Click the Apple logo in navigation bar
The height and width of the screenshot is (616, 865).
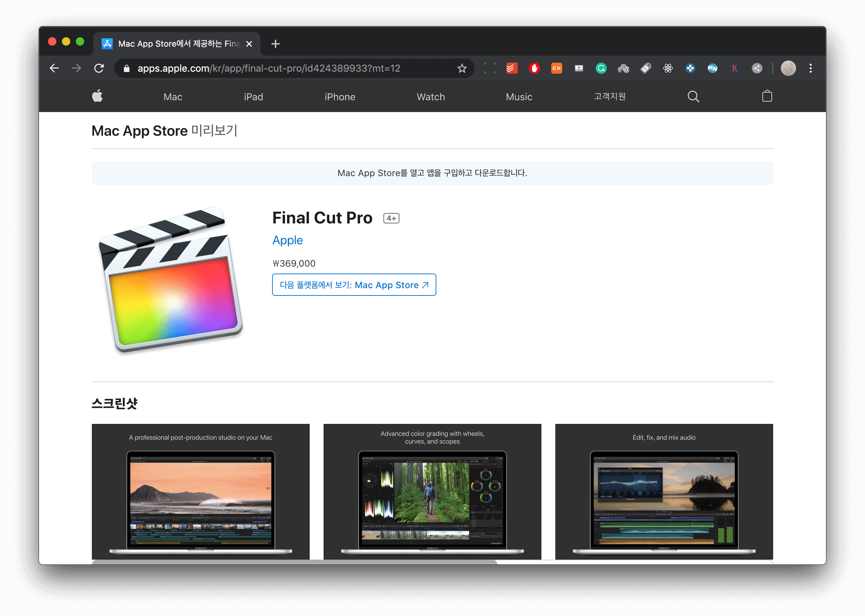point(97,96)
